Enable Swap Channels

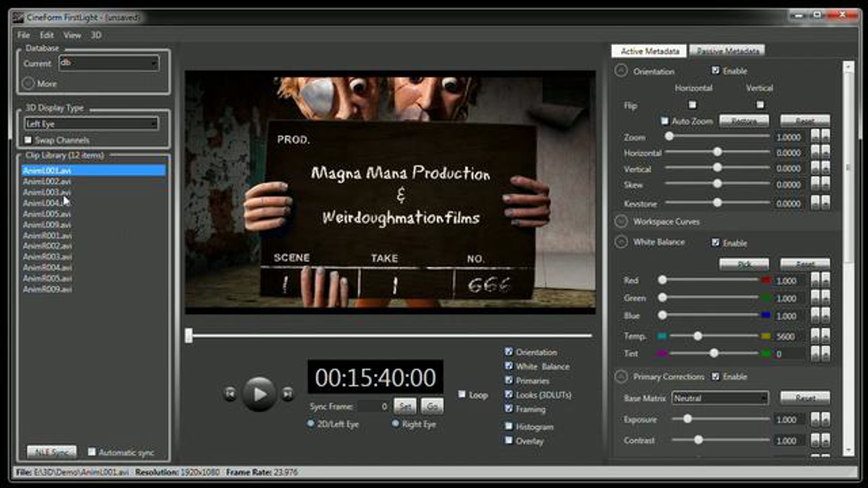[28, 140]
